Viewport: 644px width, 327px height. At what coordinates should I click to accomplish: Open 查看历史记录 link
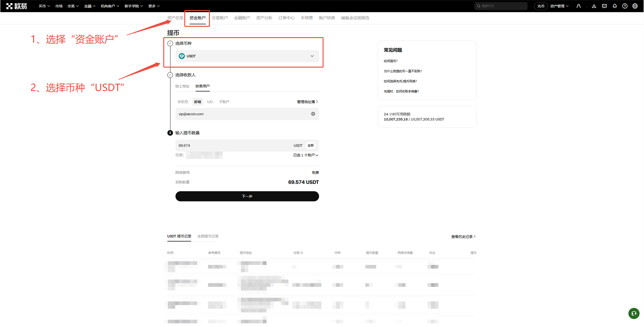coord(463,236)
